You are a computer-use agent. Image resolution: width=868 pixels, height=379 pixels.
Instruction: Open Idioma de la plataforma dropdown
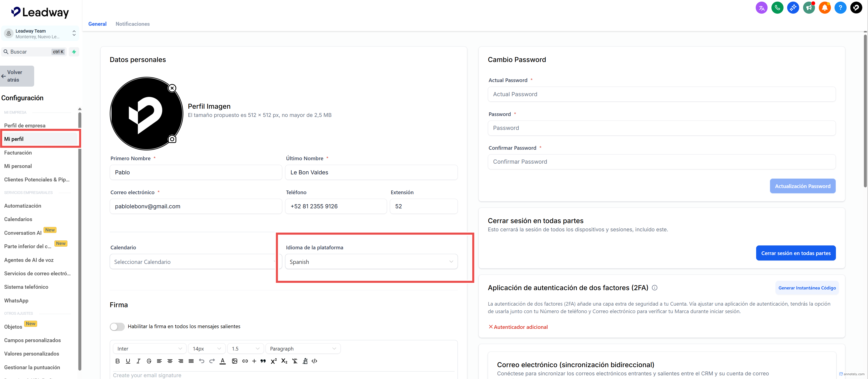coord(371,262)
